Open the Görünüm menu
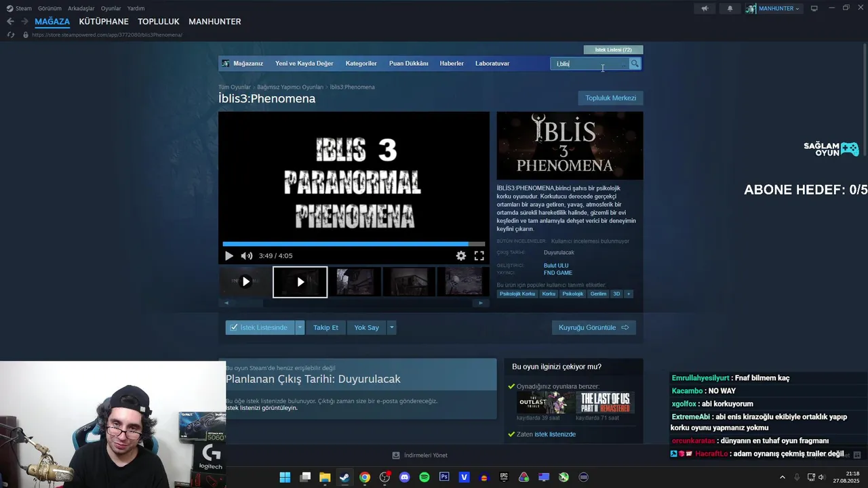The width and height of the screenshot is (868, 488). [50, 8]
